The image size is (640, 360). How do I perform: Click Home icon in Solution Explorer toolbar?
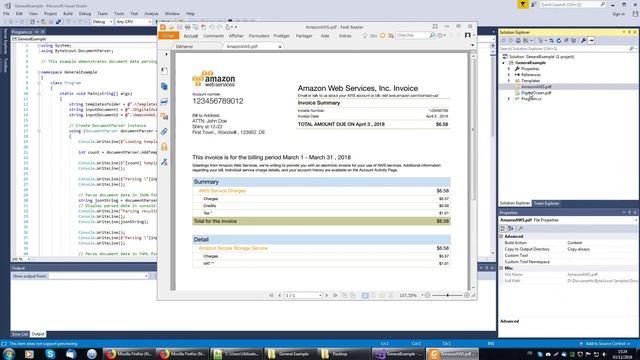click(518, 40)
